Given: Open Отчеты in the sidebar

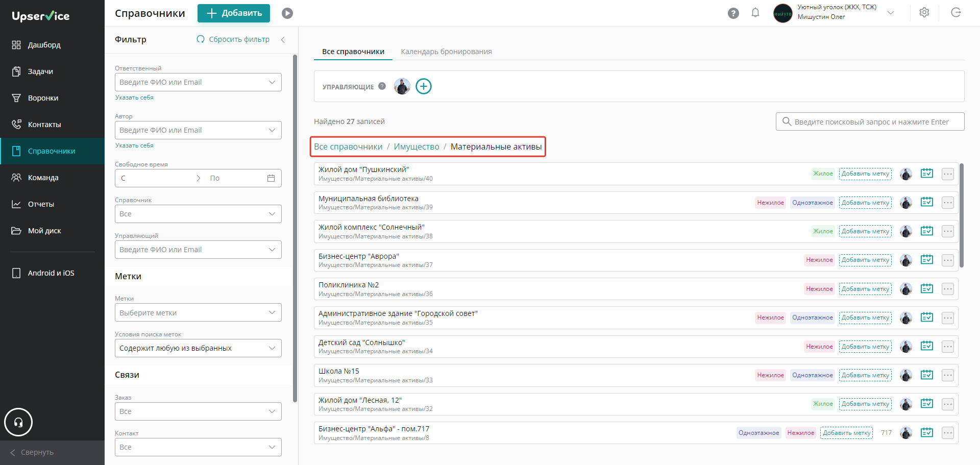Looking at the screenshot, I should 52,204.
